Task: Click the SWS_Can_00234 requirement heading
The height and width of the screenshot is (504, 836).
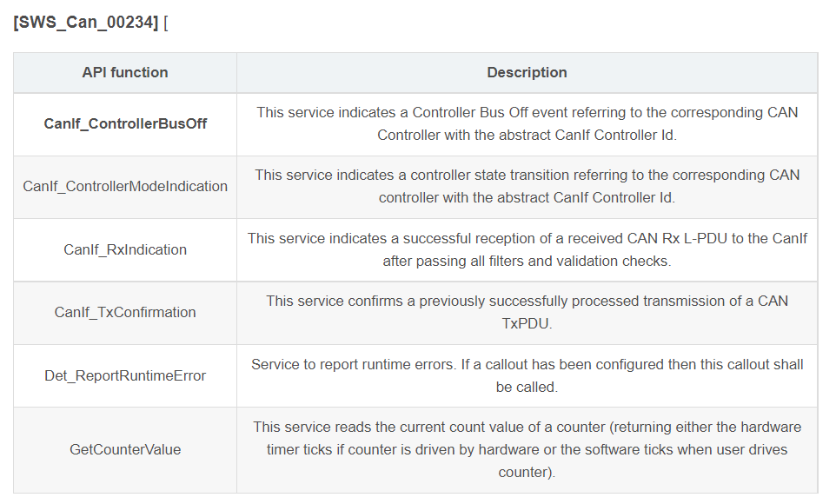Action: click(85, 23)
